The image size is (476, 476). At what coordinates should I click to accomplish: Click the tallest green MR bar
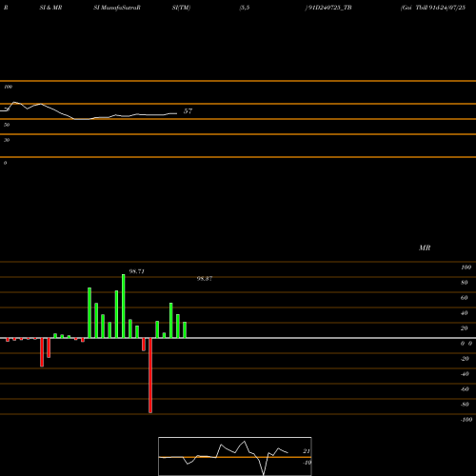click(x=124, y=307)
